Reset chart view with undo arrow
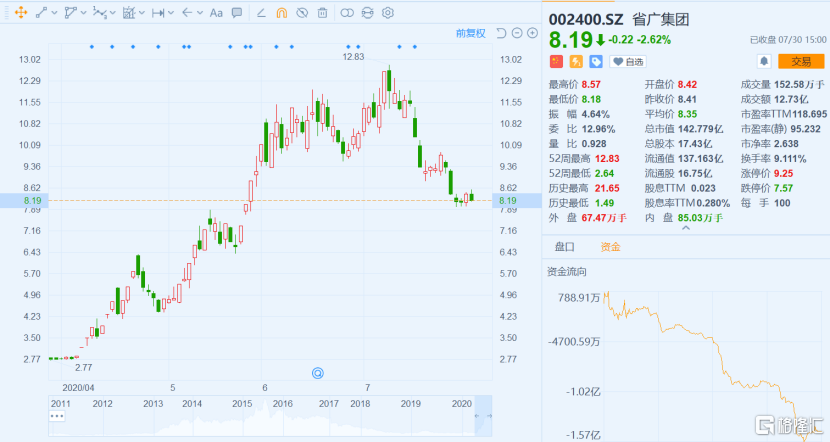This screenshot has height=442, width=830. [501, 33]
